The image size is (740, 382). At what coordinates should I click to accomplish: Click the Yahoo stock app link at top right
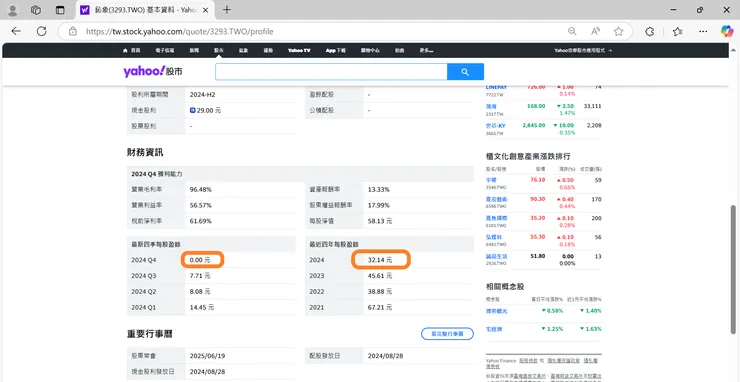[583, 50]
